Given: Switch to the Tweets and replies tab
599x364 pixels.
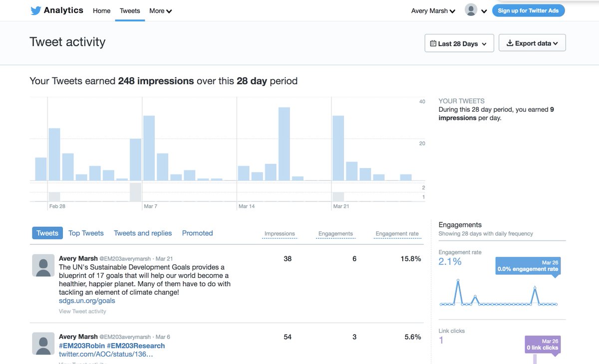Looking at the screenshot, I should 143,233.
